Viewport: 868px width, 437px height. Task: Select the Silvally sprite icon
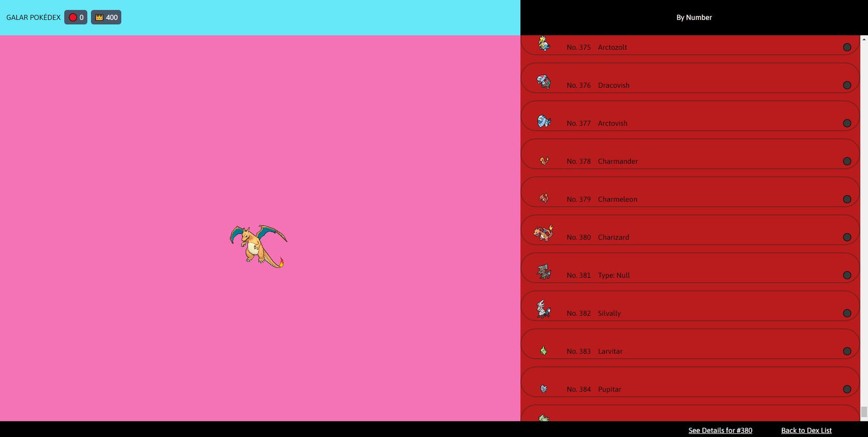544,309
